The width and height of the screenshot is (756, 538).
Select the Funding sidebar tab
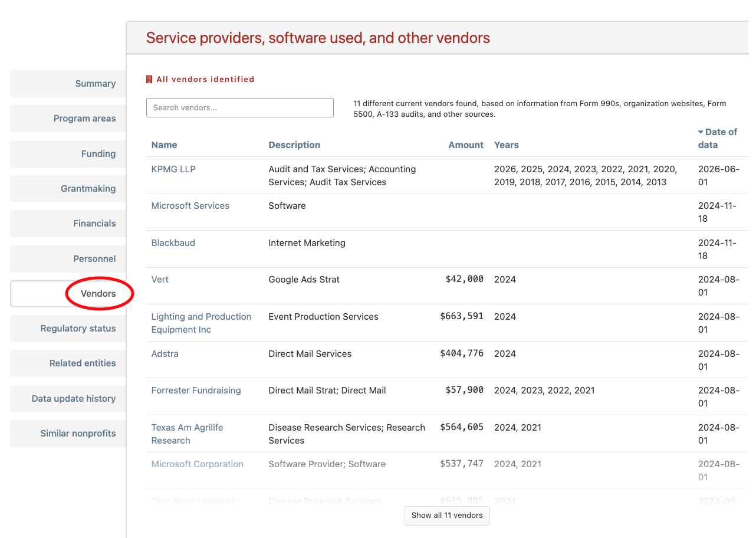pos(68,154)
